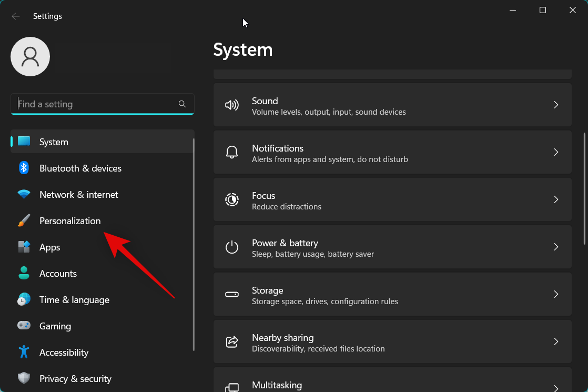Open the Time & language section
Screen dimensions: 588x392
click(74, 299)
